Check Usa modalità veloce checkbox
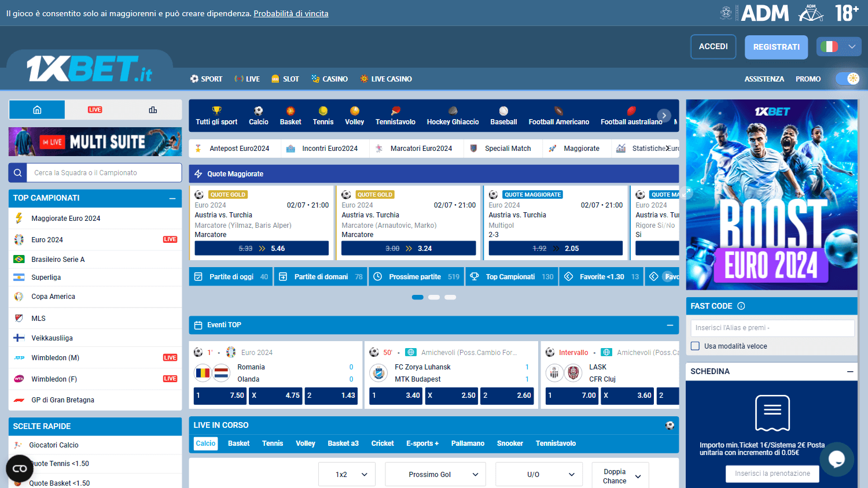Image resolution: width=868 pixels, height=488 pixels. [696, 346]
